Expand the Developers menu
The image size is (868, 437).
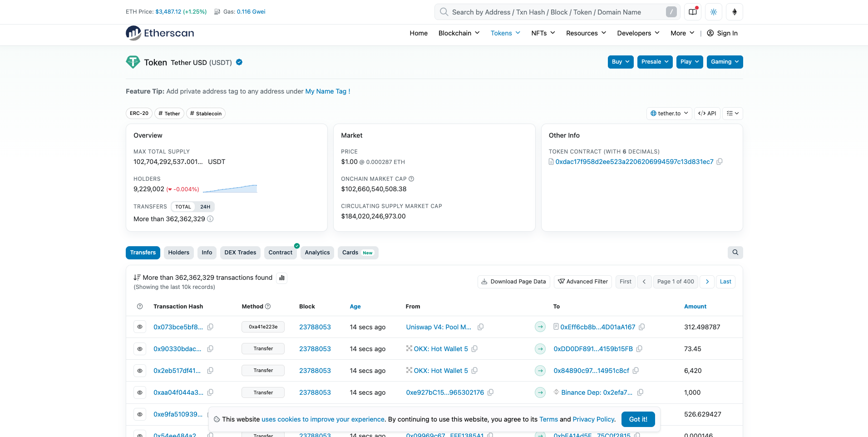(x=638, y=33)
